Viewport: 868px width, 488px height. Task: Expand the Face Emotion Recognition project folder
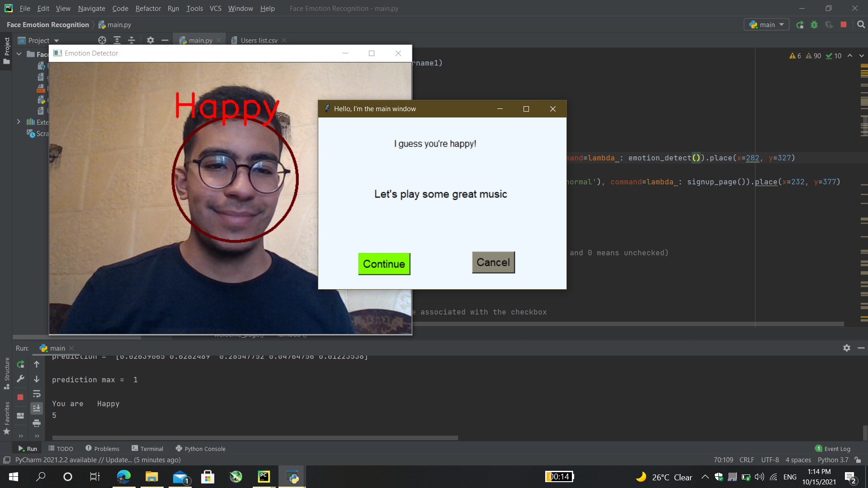(19, 54)
